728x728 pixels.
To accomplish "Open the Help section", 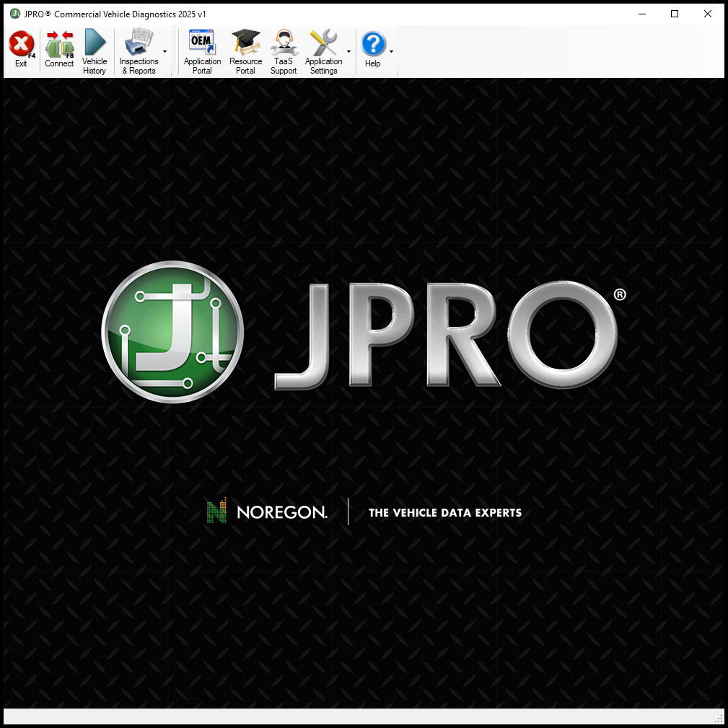I will 373,49.
